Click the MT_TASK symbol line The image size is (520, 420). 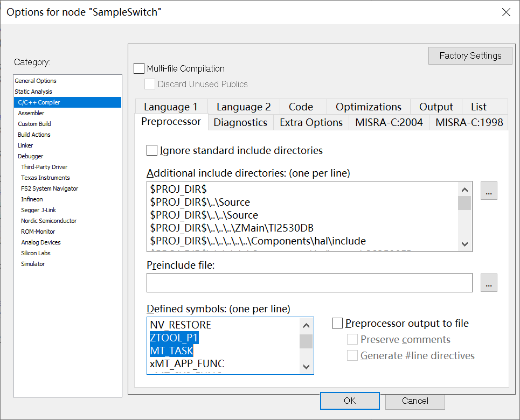click(171, 351)
